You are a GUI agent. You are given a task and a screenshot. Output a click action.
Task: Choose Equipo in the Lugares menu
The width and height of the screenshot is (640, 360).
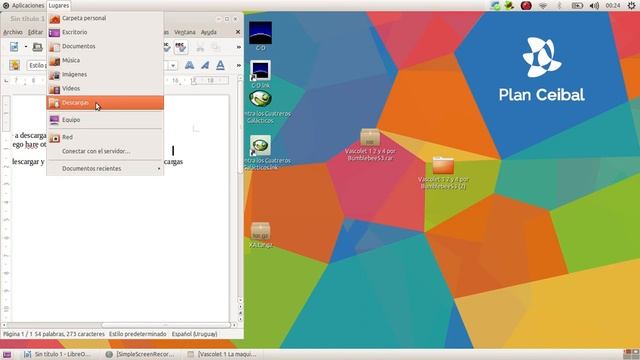[105, 120]
